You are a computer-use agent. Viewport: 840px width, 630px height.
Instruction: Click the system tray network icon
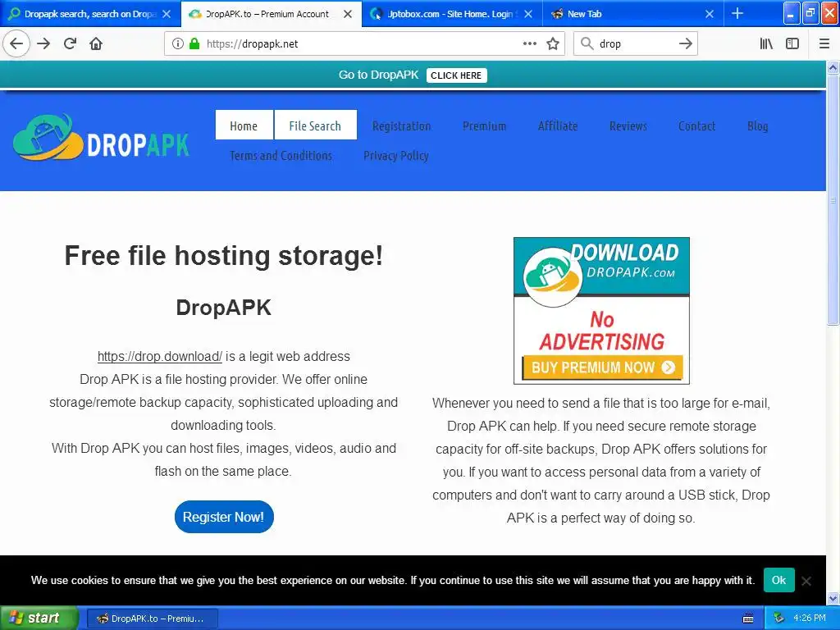(x=779, y=619)
